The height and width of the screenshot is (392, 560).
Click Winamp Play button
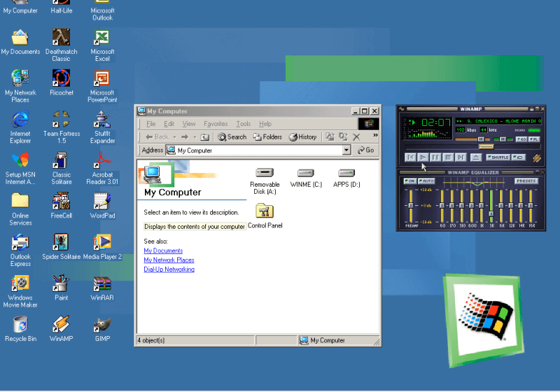point(423,157)
